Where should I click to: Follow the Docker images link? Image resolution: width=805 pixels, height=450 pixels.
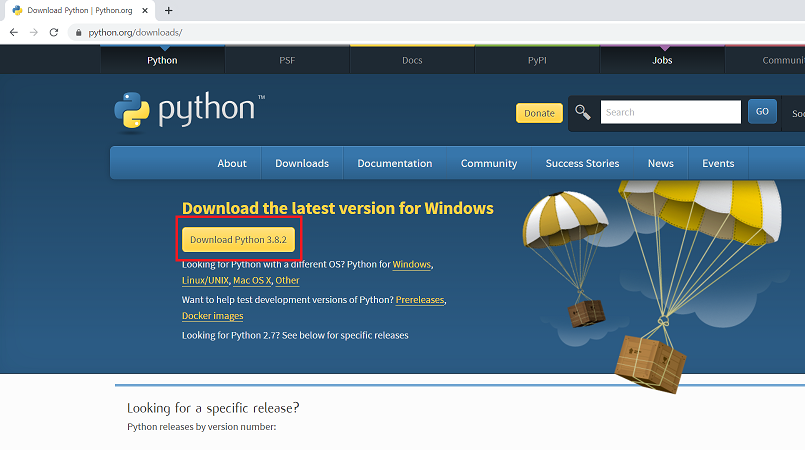coord(213,316)
